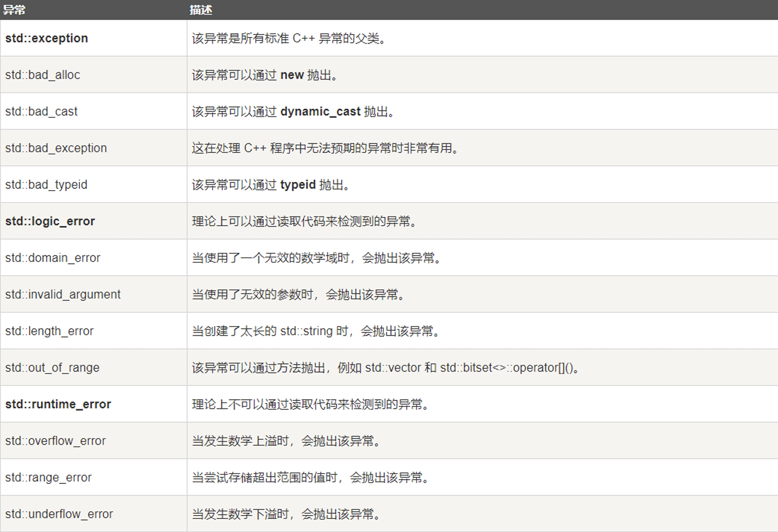Screen dimensions: 778x532
Task: Click description '理论上可以通过读取代码来检测到的异常。'
Action: click(x=305, y=221)
